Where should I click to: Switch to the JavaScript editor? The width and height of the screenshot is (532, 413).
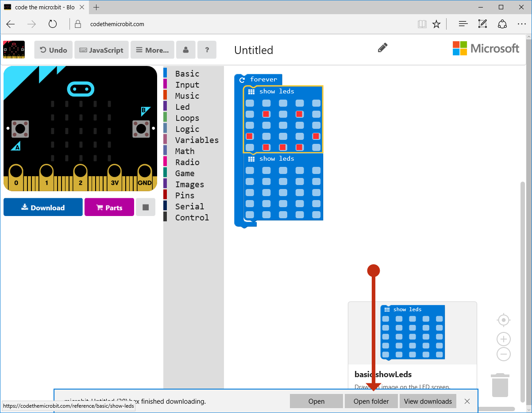click(101, 50)
